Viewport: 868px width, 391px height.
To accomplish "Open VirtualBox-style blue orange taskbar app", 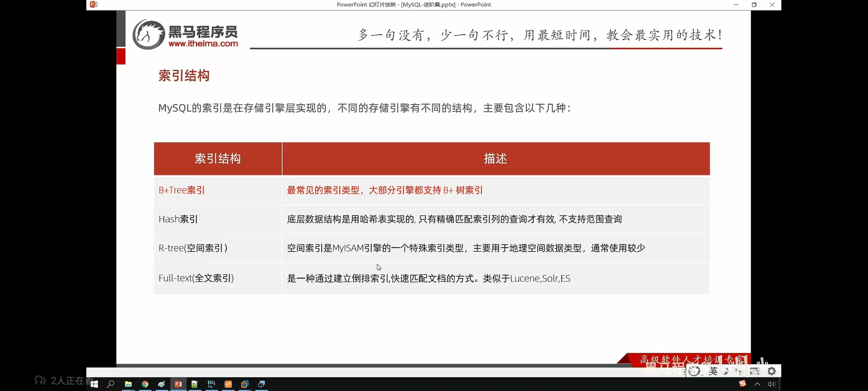I will pos(245,384).
